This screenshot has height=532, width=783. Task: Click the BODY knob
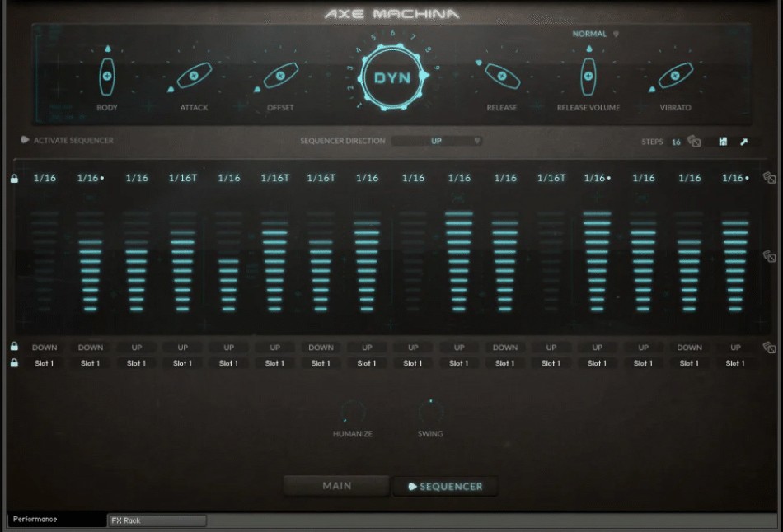[107, 76]
